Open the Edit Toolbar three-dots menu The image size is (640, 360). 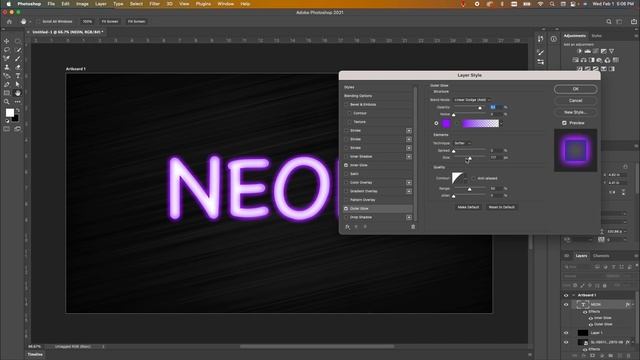[x=18, y=102]
